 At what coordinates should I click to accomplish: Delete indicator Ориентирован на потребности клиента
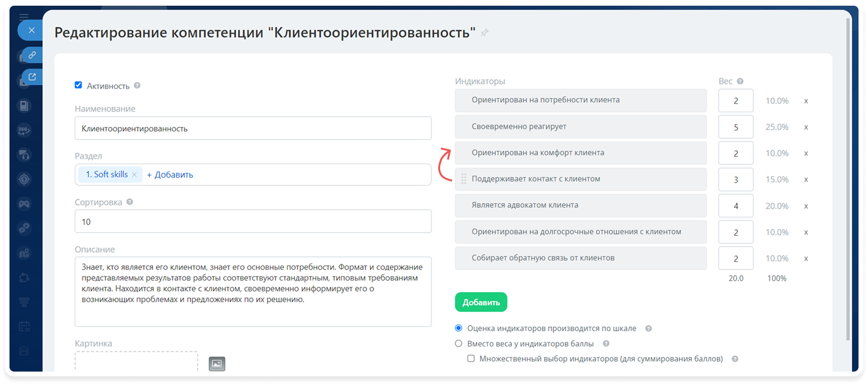tap(806, 101)
